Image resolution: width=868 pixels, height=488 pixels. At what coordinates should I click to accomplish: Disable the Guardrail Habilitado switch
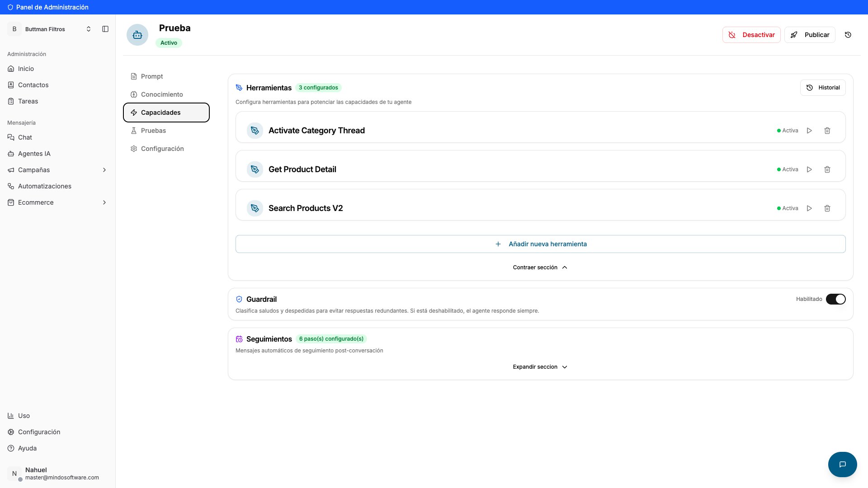click(x=836, y=299)
